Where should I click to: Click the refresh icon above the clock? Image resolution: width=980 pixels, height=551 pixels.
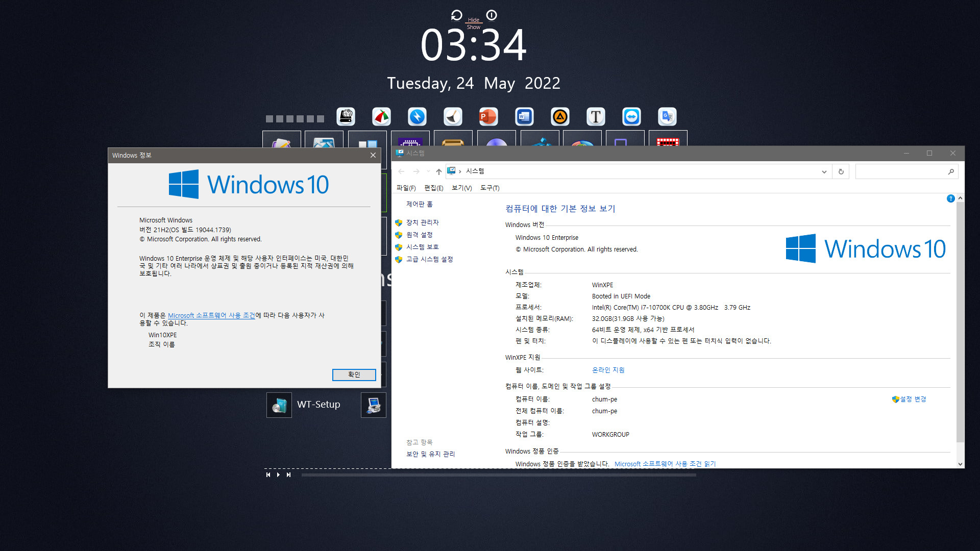(x=456, y=15)
